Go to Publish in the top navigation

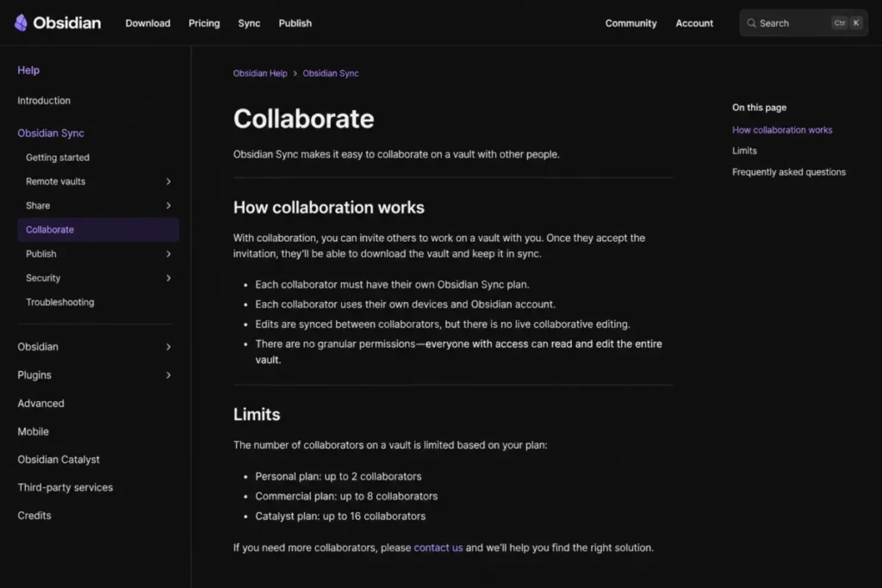(295, 23)
